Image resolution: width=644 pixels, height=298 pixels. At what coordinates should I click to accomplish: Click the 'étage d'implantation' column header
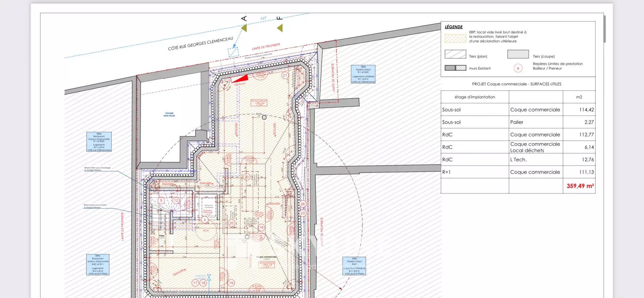click(475, 97)
